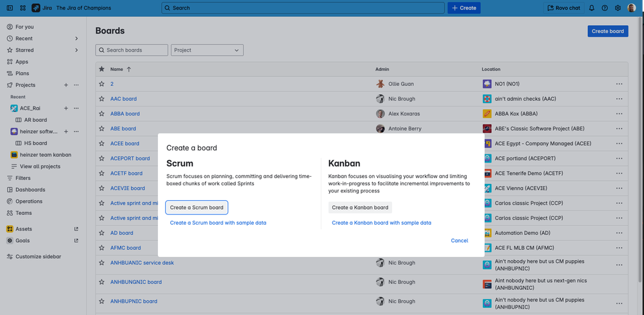This screenshot has height=315, width=644.
Task: Open the ABBA board link
Action: point(125,114)
